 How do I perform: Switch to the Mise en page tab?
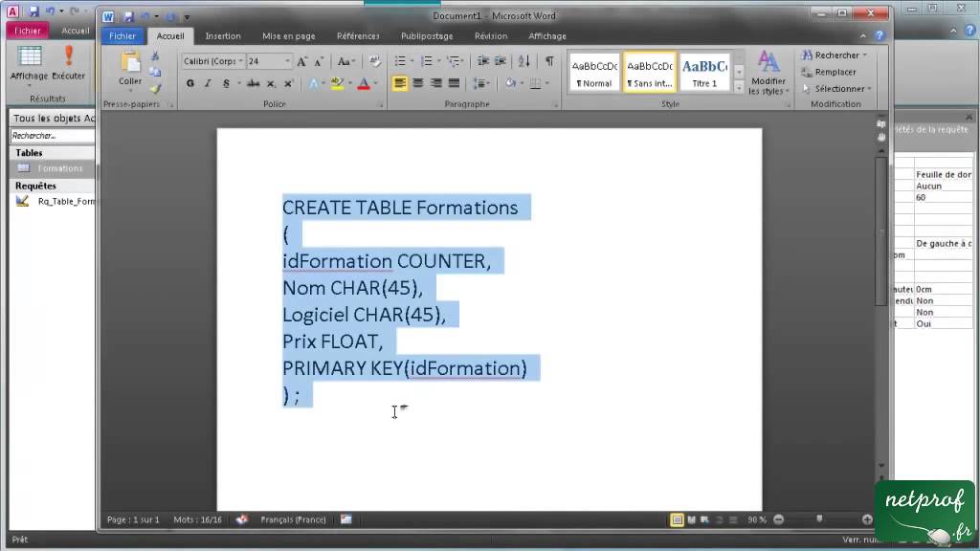[x=289, y=36]
